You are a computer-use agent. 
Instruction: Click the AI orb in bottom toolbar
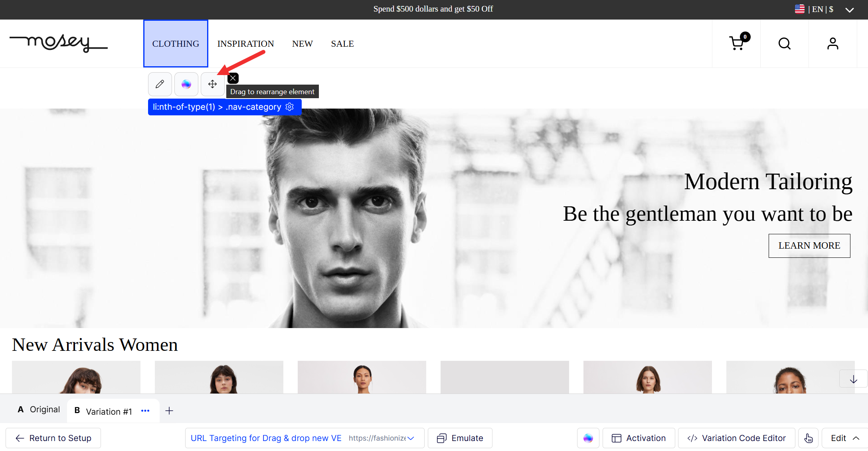[x=588, y=438]
